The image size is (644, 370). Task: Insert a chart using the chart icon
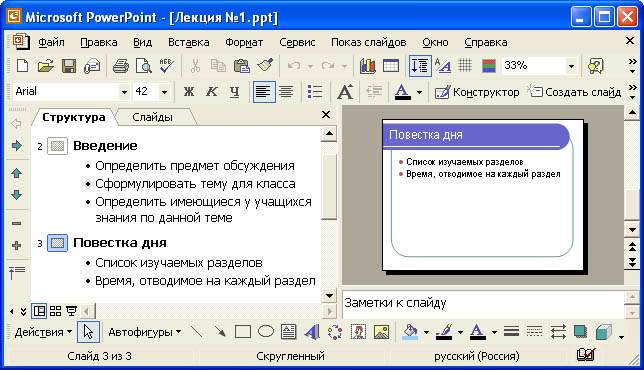(367, 66)
